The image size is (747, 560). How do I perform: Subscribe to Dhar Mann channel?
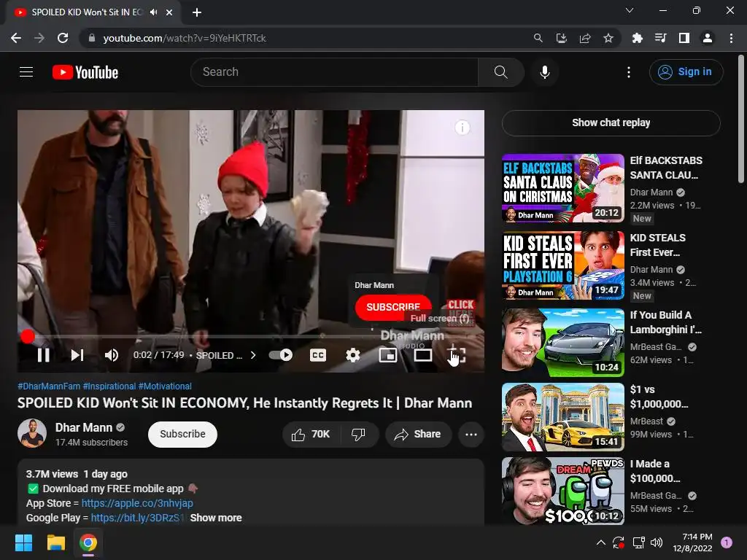pos(182,435)
